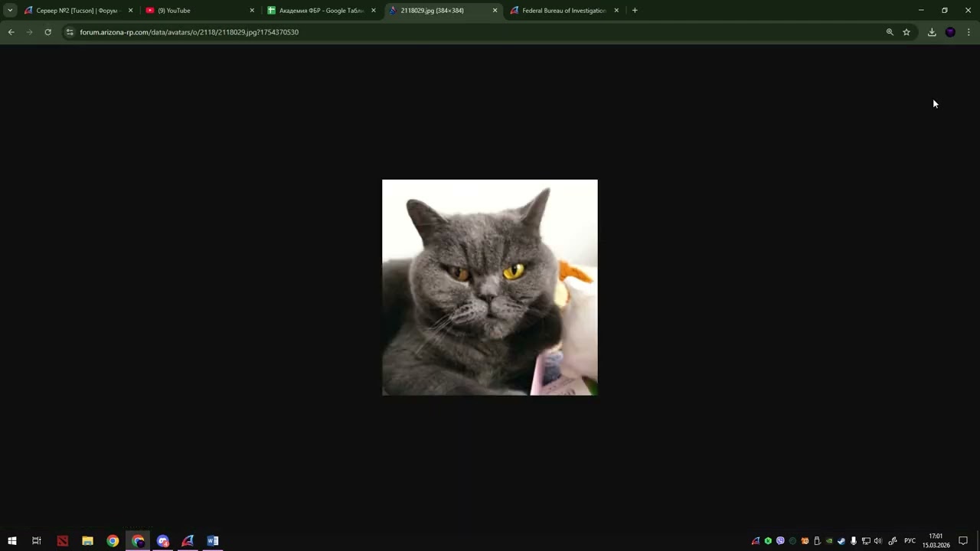Open the clock showing 17:01
The image size is (980, 551).
pyautogui.click(x=936, y=541)
